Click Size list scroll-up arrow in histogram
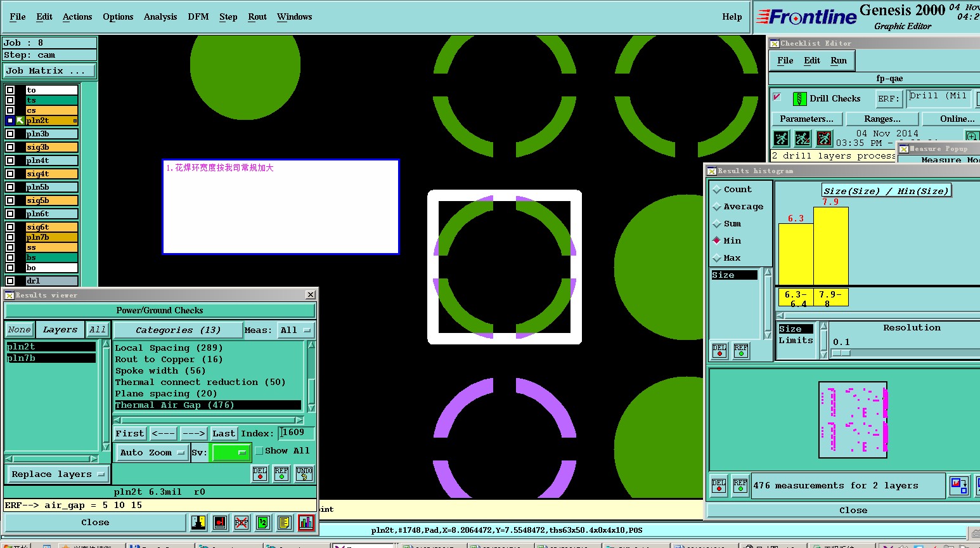 click(768, 273)
